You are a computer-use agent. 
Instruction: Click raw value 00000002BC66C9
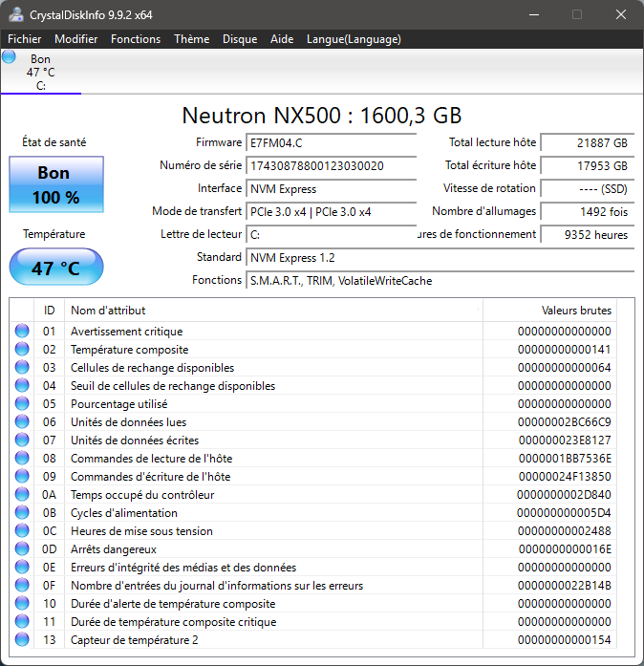(x=564, y=422)
